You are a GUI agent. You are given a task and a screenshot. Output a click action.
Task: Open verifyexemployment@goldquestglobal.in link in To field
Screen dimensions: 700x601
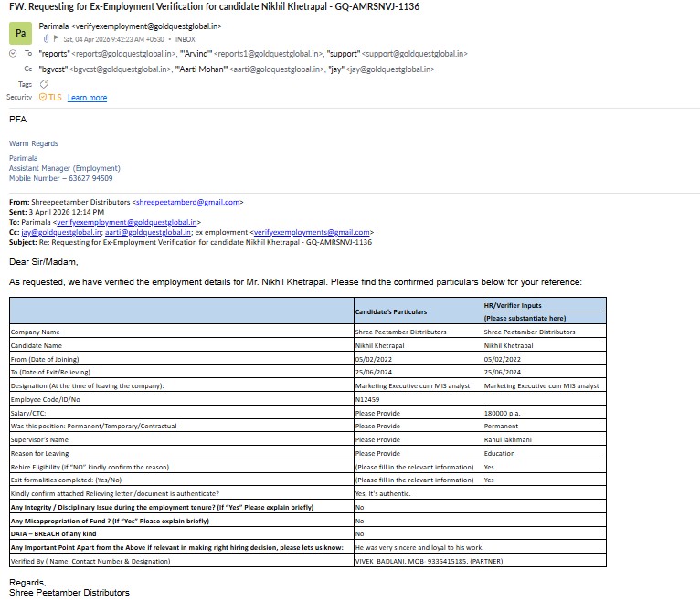coord(127,222)
